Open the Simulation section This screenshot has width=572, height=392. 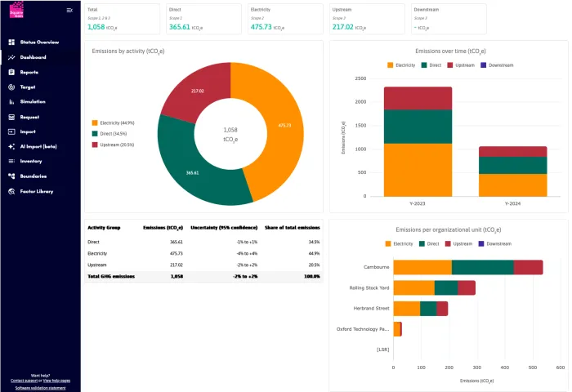click(x=33, y=102)
